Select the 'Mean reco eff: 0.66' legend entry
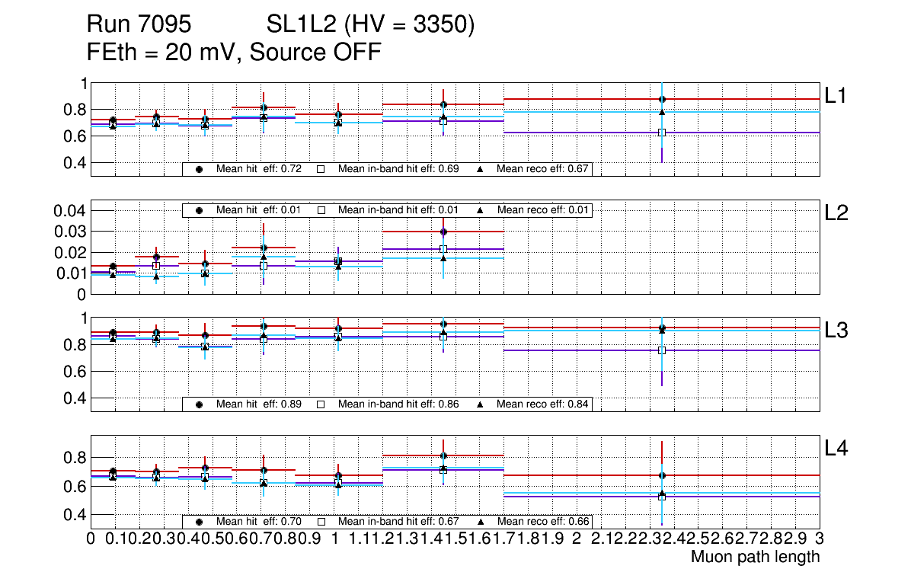 (x=542, y=522)
